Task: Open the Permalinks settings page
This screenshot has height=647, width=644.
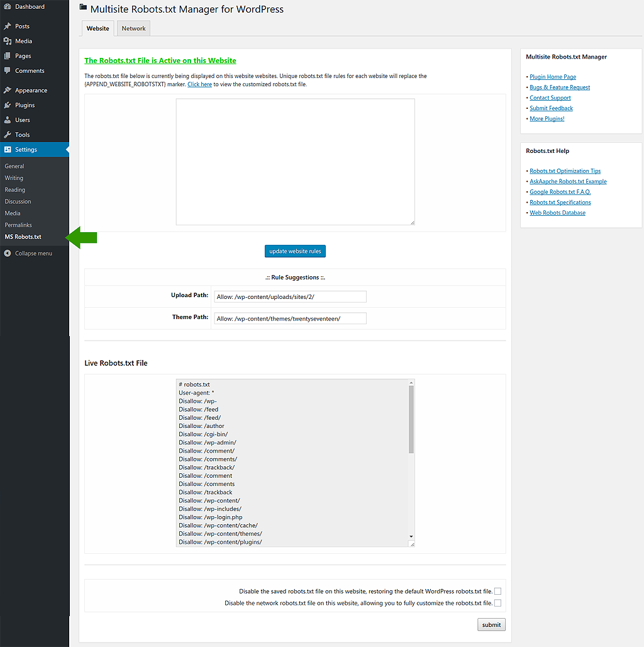Action: tap(18, 225)
